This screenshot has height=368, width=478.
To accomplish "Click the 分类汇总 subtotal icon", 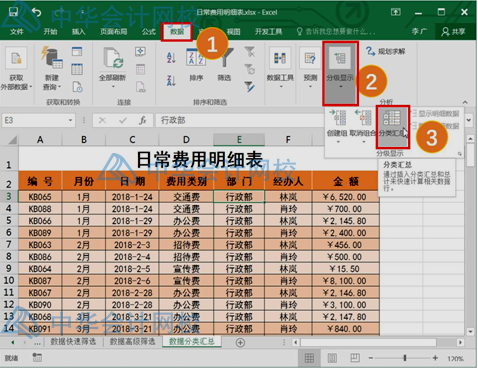I will [392, 126].
